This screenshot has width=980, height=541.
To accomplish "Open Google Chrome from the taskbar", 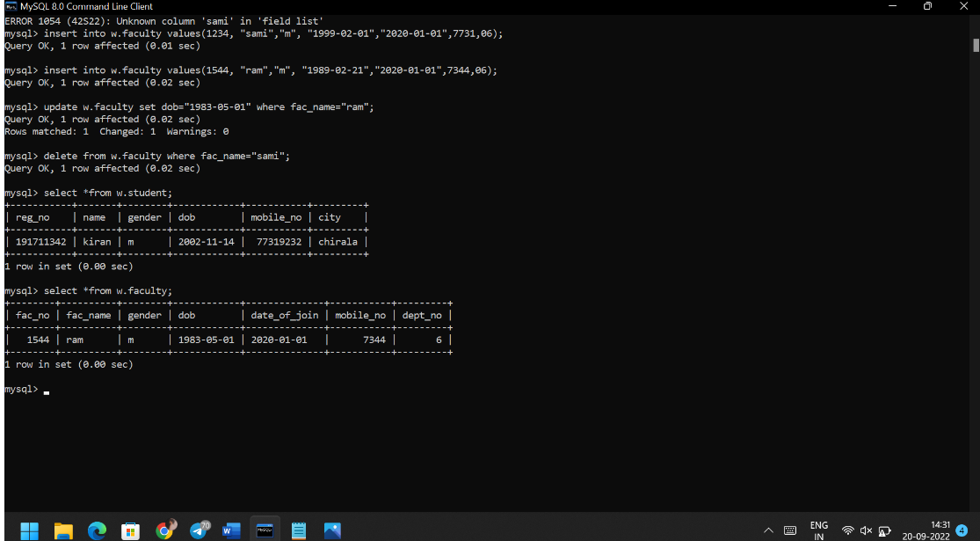I will coord(165,530).
